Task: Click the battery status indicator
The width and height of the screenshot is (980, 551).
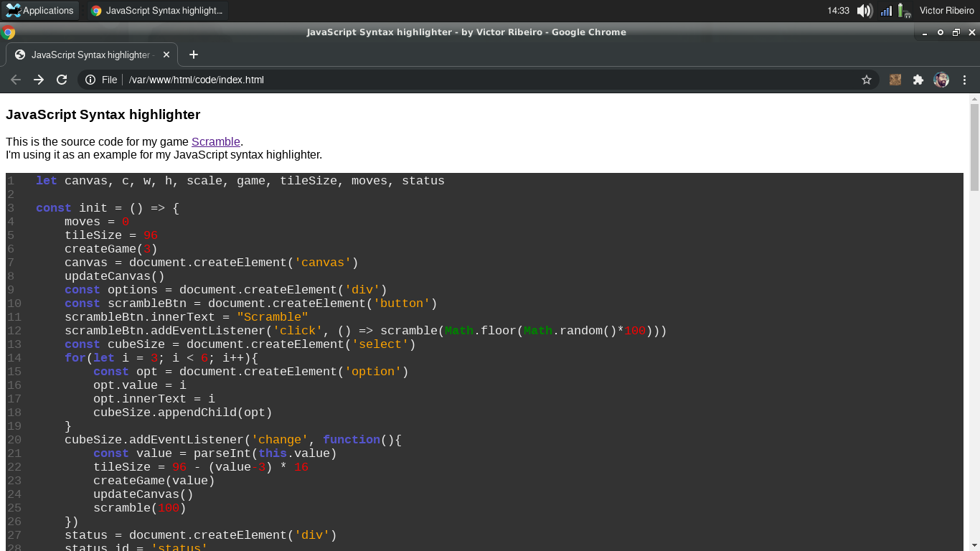Action: 903,10
